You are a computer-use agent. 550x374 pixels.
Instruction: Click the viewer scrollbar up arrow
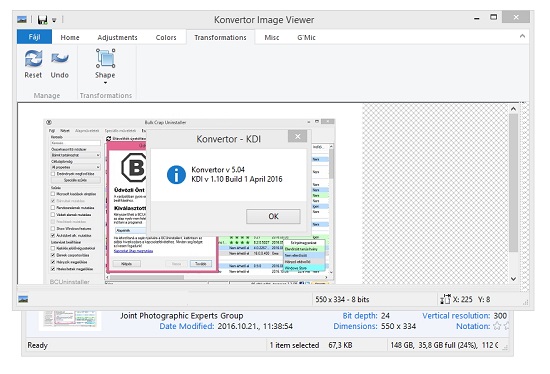pyautogui.click(x=514, y=109)
